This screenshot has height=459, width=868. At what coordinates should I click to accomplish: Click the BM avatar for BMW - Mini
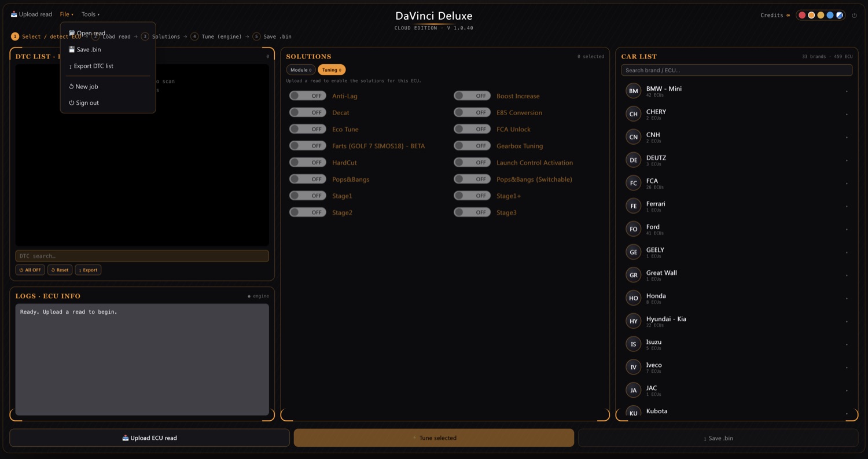coord(634,91)
